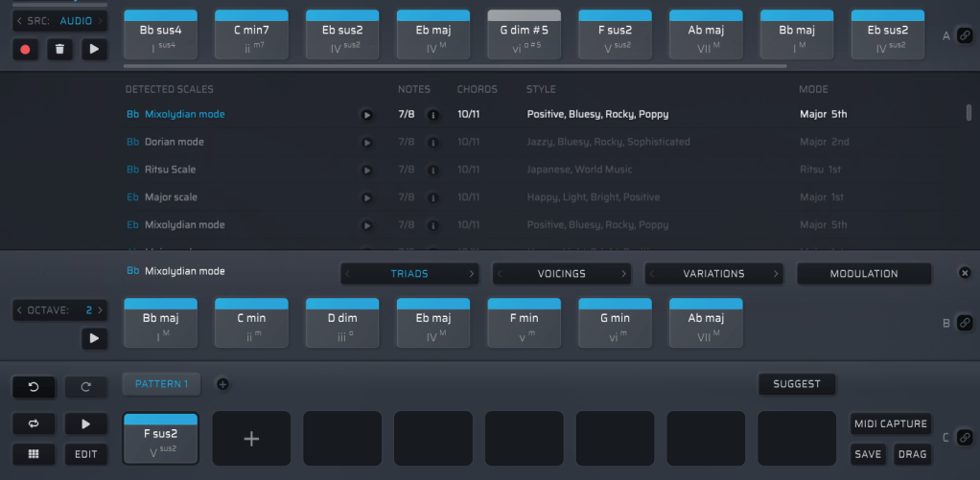Toggle link icon for section B
This screenshot has height=480, width=980.
[965, 323]
